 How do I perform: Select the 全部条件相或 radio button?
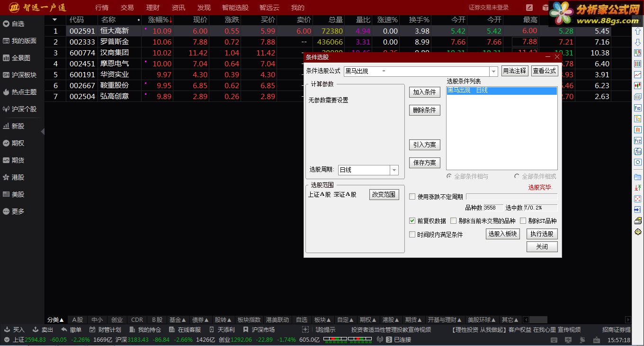[517, 176]
